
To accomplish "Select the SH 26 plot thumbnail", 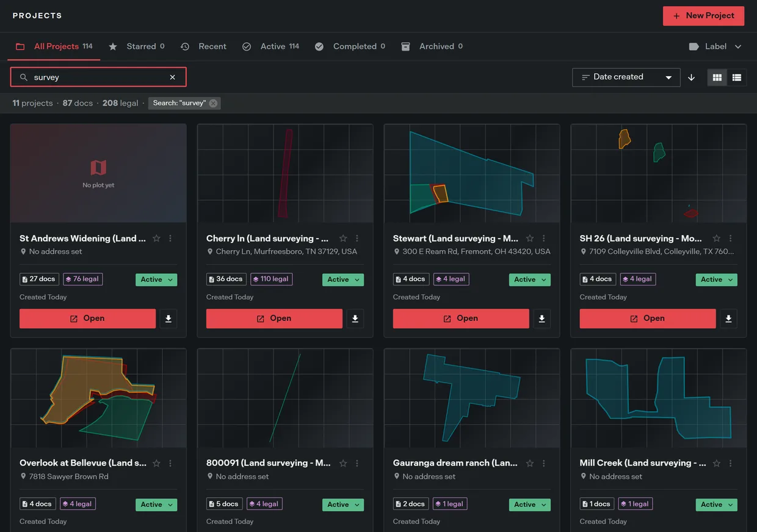I will click(659, 173).
